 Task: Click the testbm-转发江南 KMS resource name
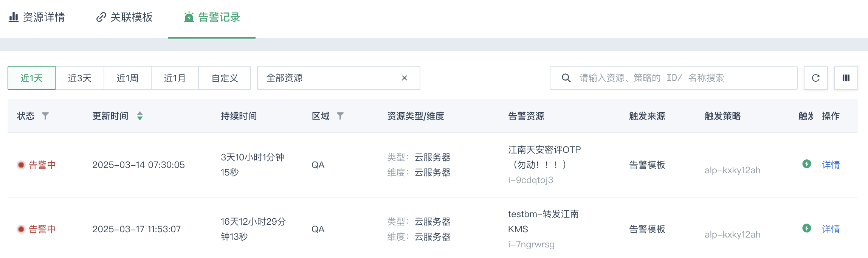pyautogui.click(x=543, y=221)
